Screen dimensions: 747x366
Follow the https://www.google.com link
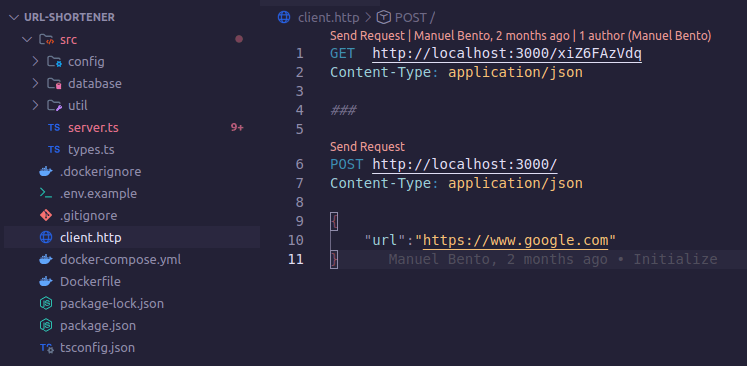(x=515, y=240)
